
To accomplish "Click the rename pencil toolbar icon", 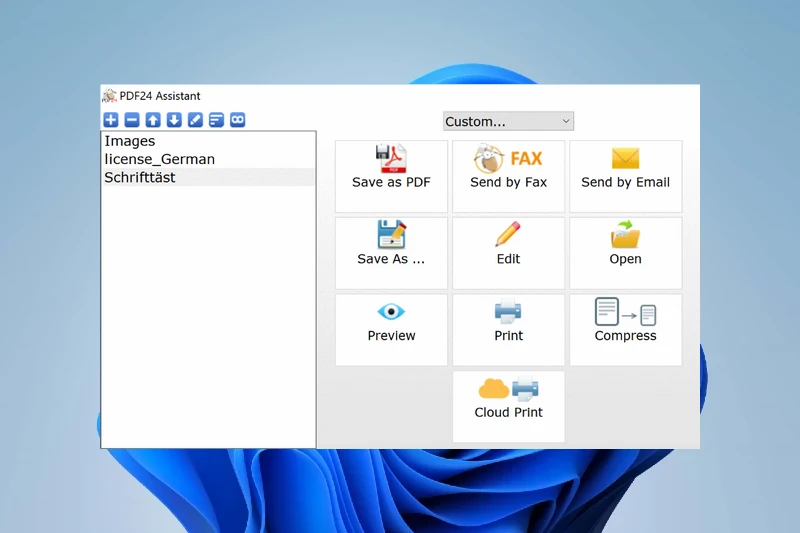I will (x=195, y=120).
